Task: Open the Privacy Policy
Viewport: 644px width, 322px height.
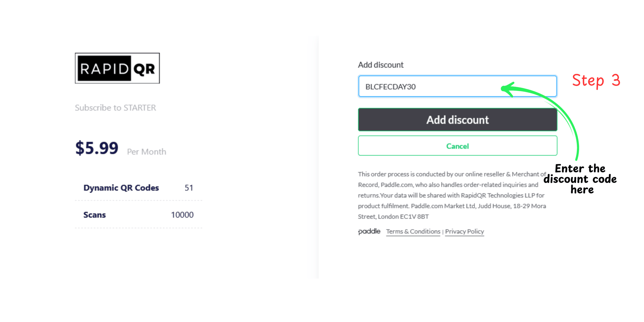Action: 465,231
